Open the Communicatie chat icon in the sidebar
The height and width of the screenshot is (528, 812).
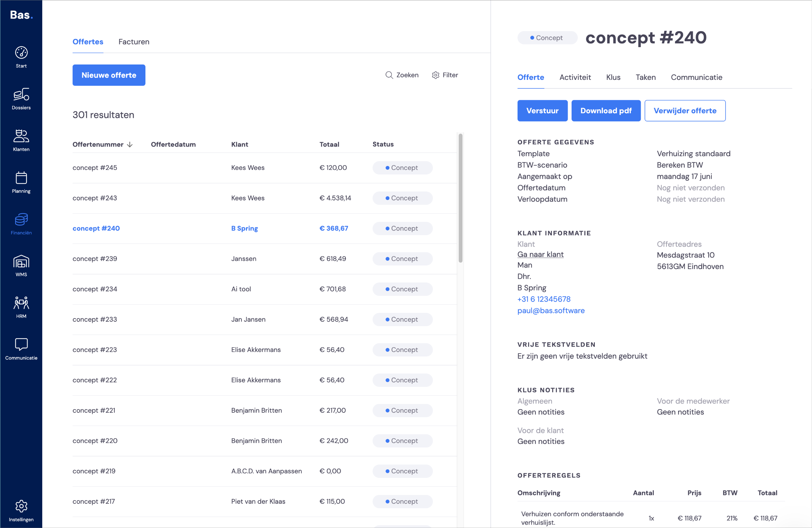(x=21, y=345)
